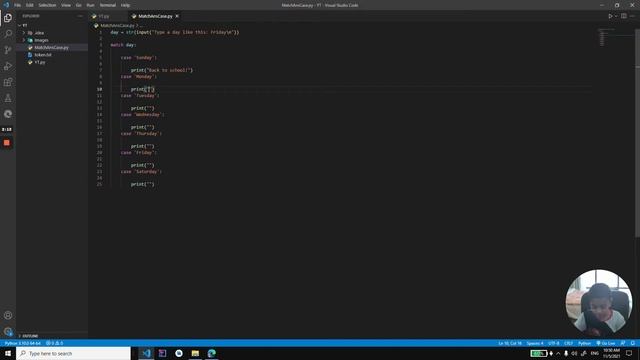Open the Help menu
Screen dimensions: 640x360
pyautogui.click(x=125, y=5)
